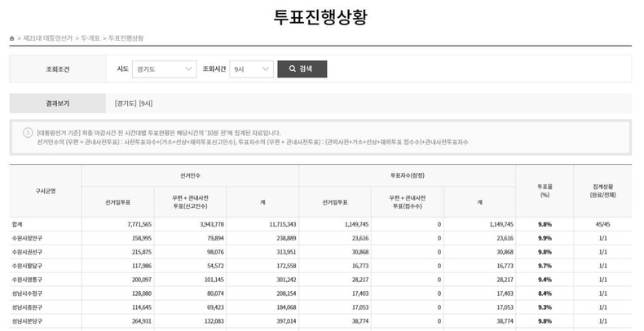
Task: Select the 수원시권선구 row label
Action: [27, 252]
